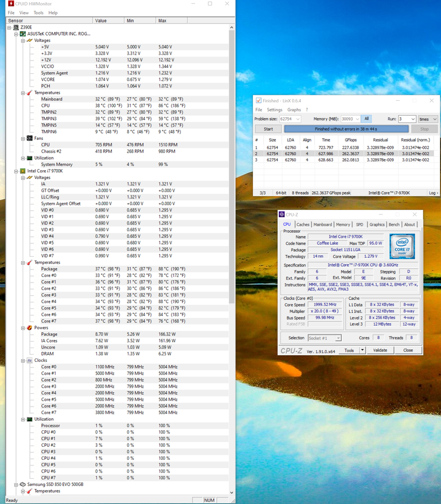
Task: Collapse the Clocks tree section
Action: click(x=23, y=361)
